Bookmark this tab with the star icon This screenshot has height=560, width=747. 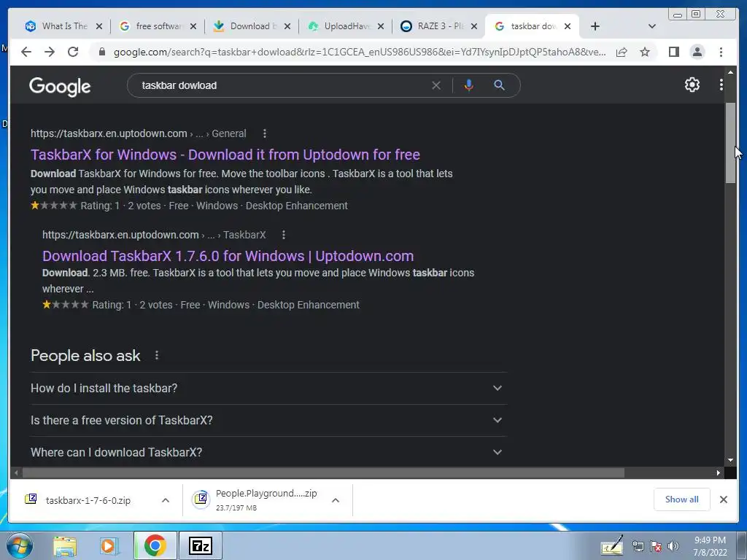(645, 52)
